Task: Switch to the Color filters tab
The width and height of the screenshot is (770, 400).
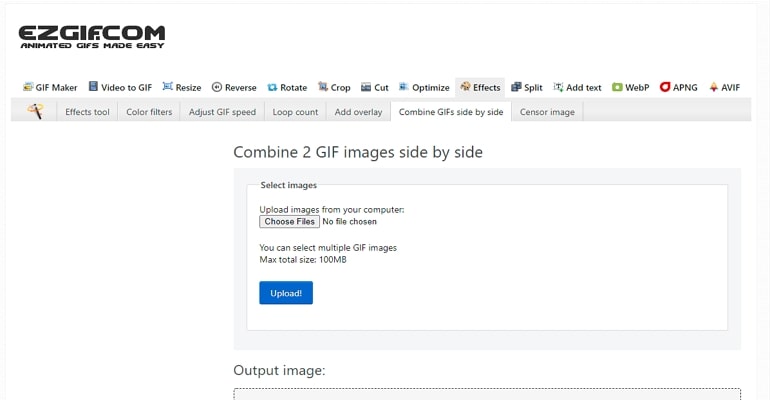Action: click(x=149, y=112)
